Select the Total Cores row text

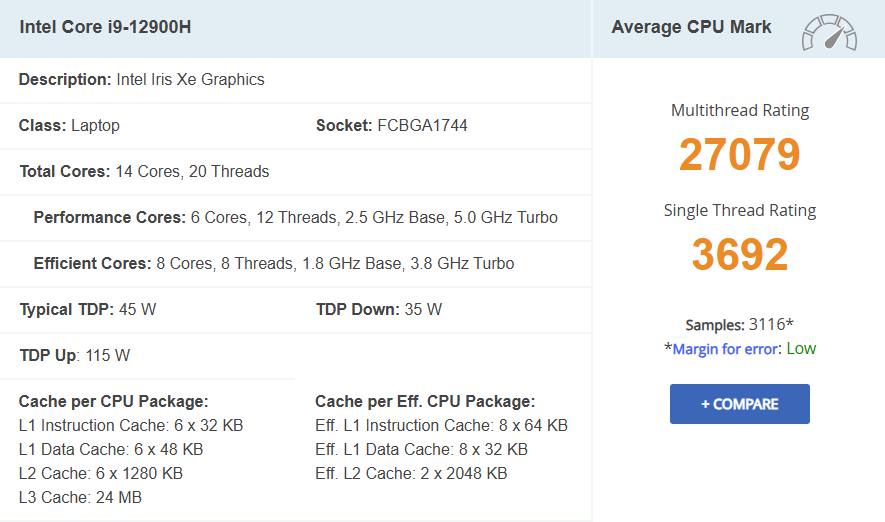point(144,172)
